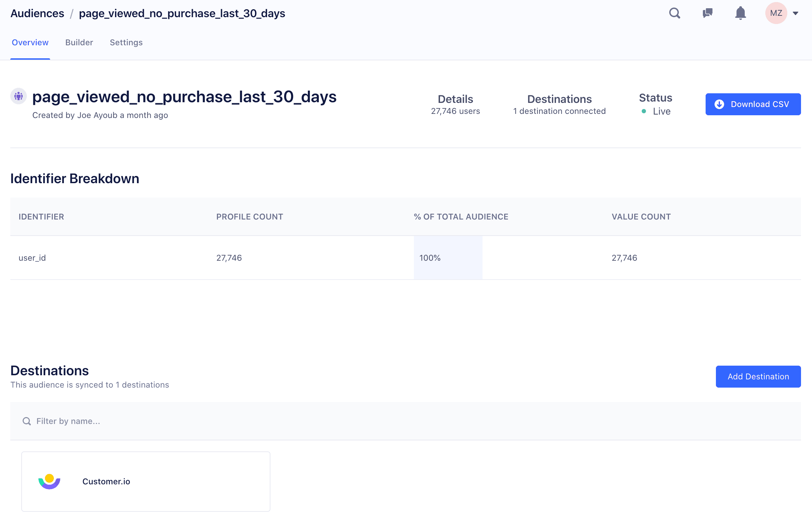Viewport: 812px width, 520px height.
Task: Click the MZ avatar icon
Action: (776, 13)
